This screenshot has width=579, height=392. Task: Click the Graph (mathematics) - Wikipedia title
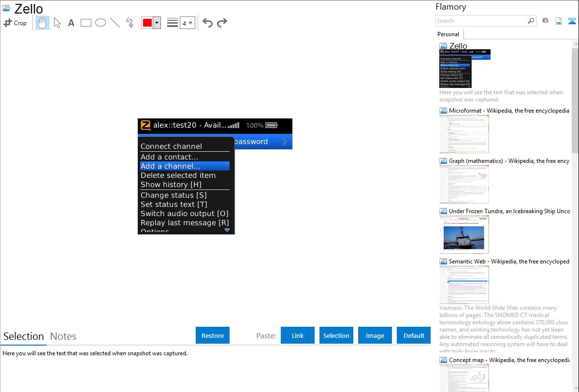tap(509, 161)
